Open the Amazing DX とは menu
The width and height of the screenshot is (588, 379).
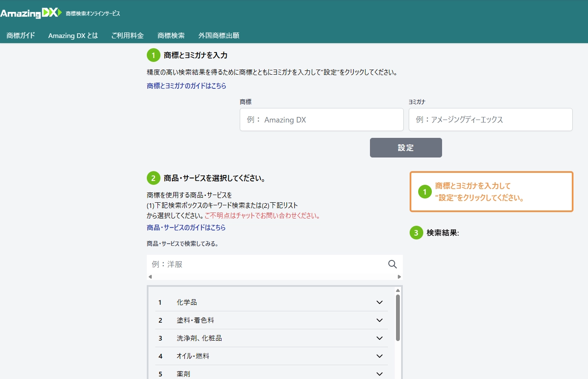pos(73,35)
